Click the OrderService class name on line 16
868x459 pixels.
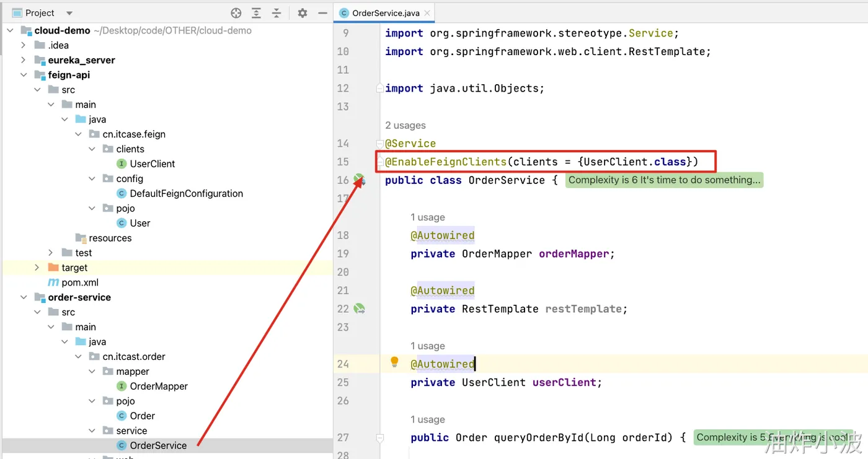(x=507, y=180)
